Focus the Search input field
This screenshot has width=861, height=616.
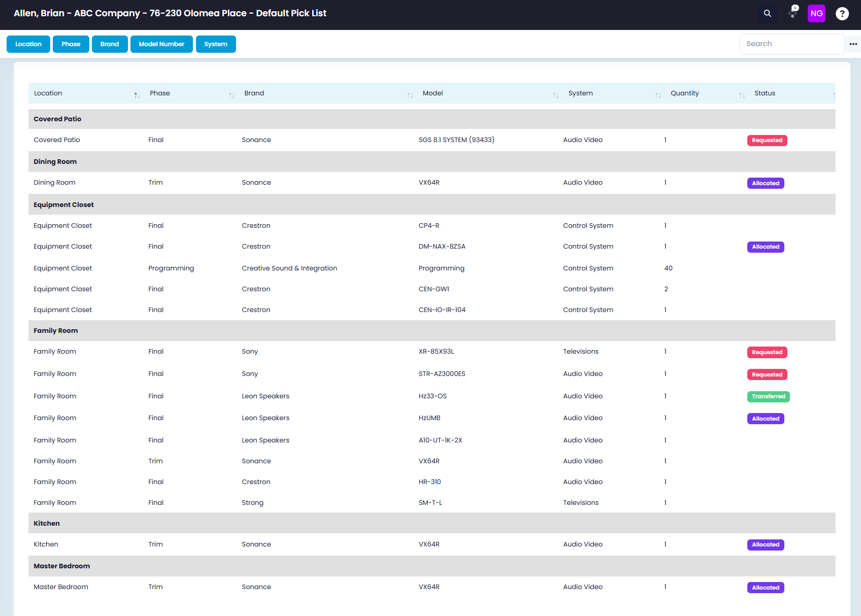[x=791, y=44]
